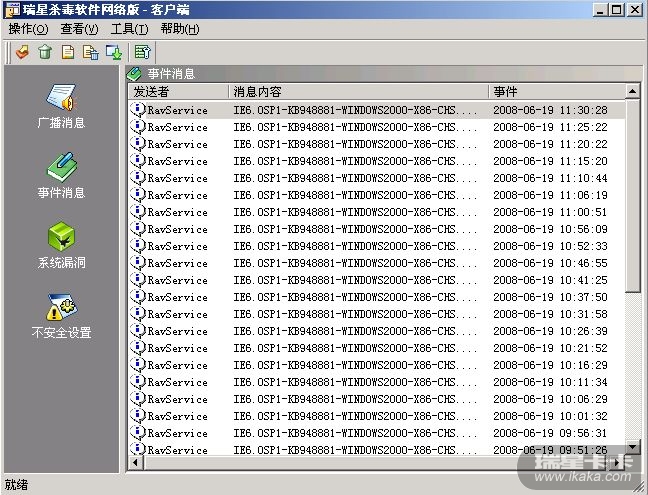Select RavService in the 09:51:26 row
This screenshot has height=495, width=648.
tap(177, 450)
